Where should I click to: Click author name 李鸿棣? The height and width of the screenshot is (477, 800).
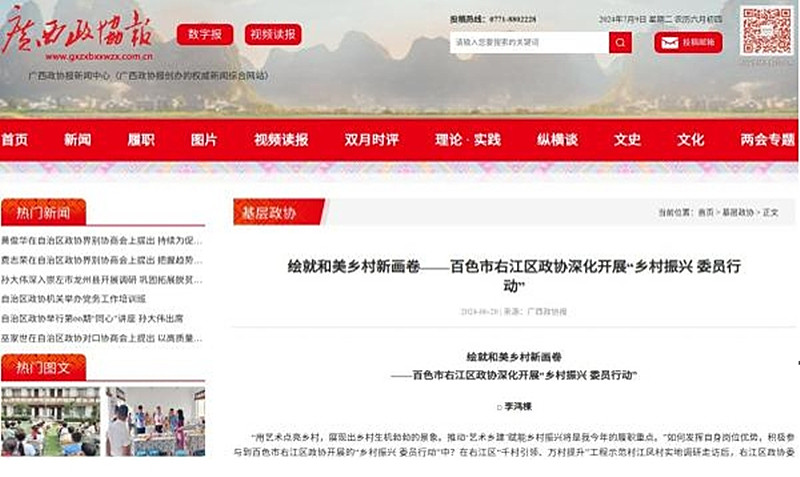pos(518,407)
